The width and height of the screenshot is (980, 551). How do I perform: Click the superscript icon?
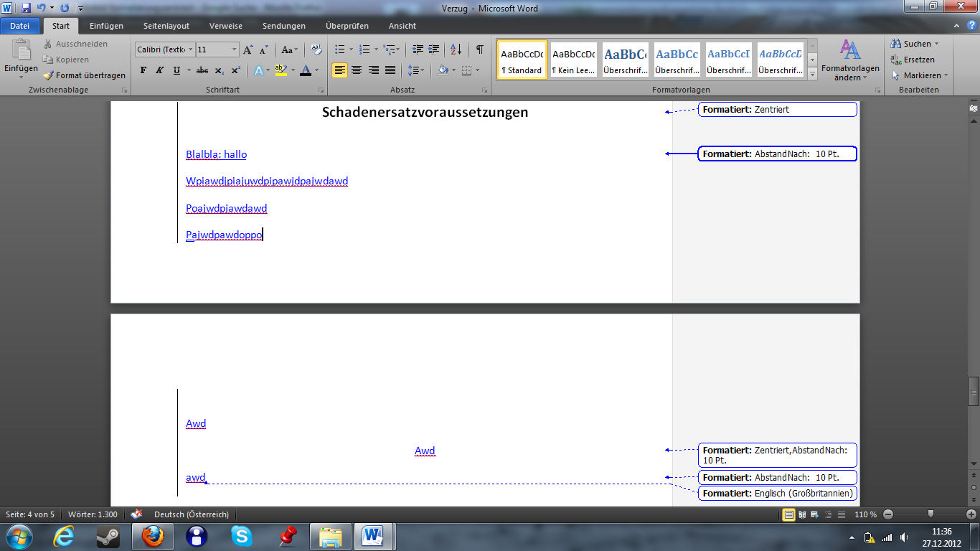pyautogui.click(x=235, y=70)
